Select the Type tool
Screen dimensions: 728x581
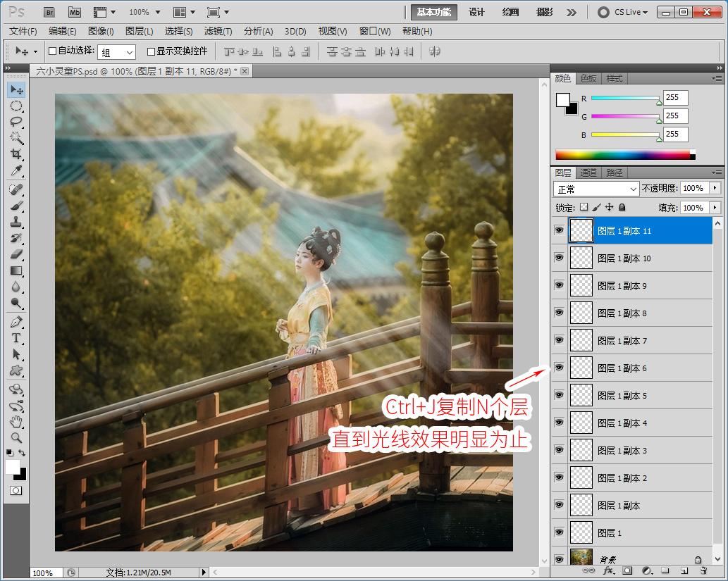click(16, 338)
